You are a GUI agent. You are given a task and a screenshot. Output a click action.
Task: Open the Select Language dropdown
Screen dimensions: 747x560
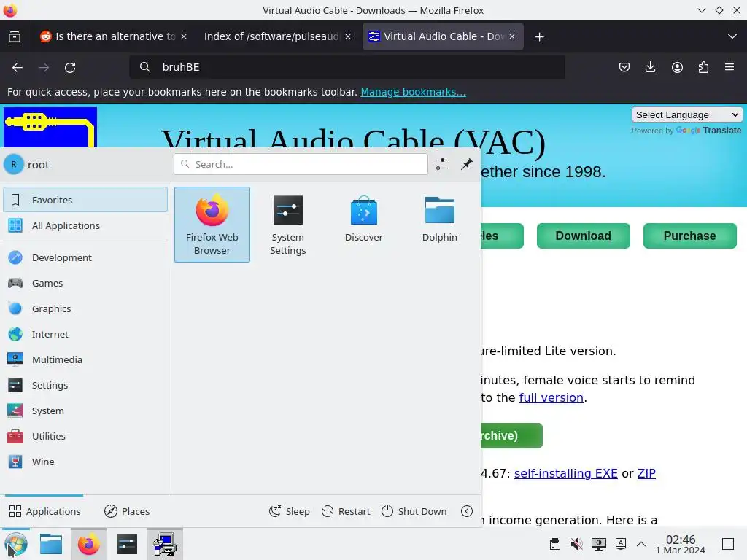click(x=687, y=114)
